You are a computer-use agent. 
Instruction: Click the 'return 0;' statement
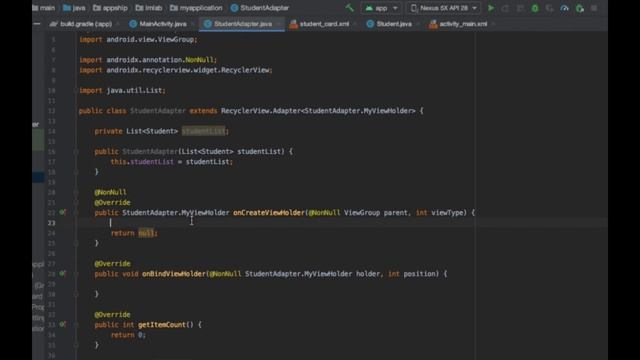point(128,335)
